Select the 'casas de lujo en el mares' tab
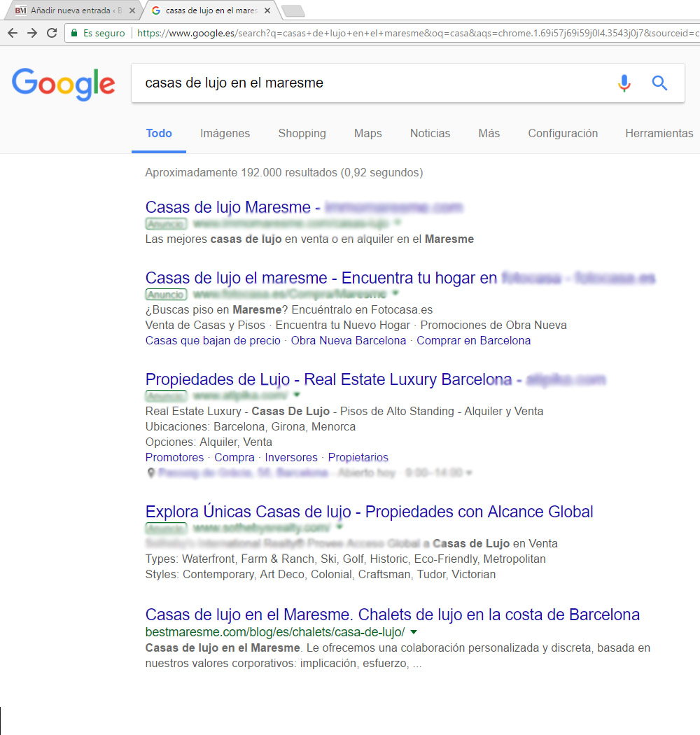 (x=211, y=10)
